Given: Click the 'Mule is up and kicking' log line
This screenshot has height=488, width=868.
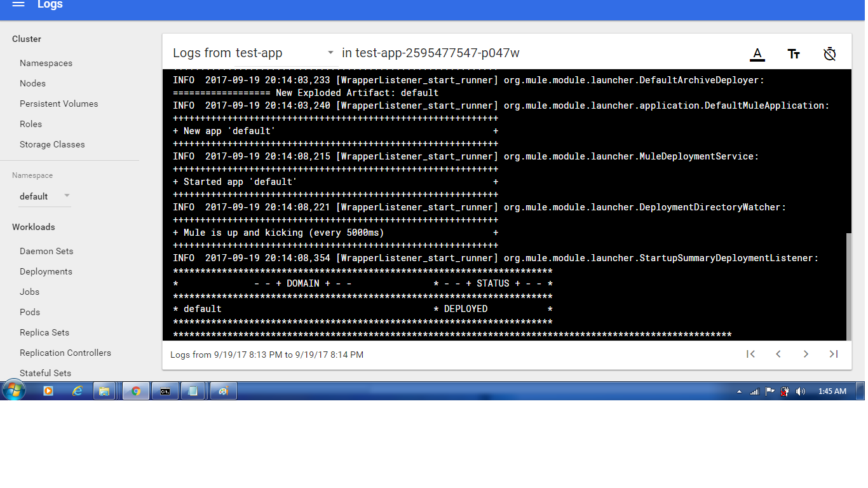Looking at the screenshot, I should (336, 233).
